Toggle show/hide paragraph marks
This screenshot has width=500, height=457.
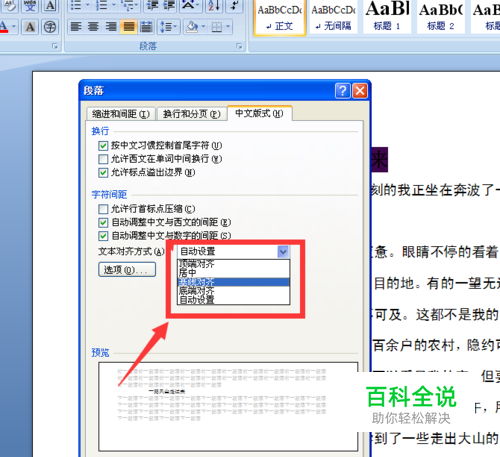(235, 6)
